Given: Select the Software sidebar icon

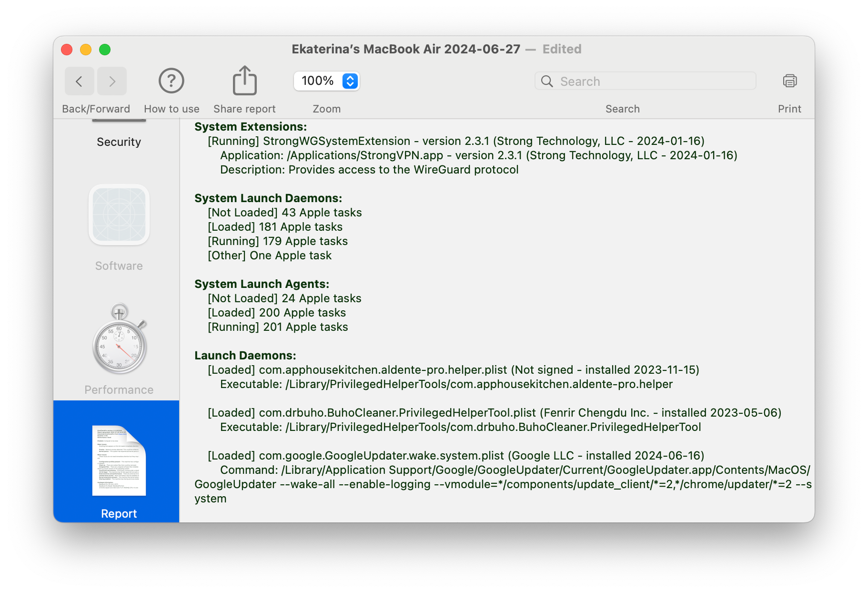Looking at the screenshot, I should pyautogui.click(x=119, y=215).
